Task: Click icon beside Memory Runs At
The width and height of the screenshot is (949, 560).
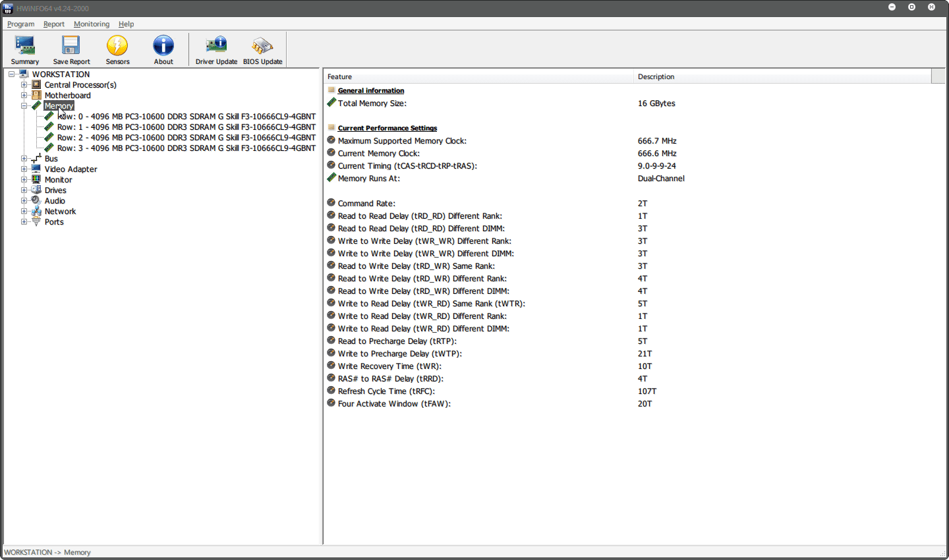Action: tap(331, 178)
